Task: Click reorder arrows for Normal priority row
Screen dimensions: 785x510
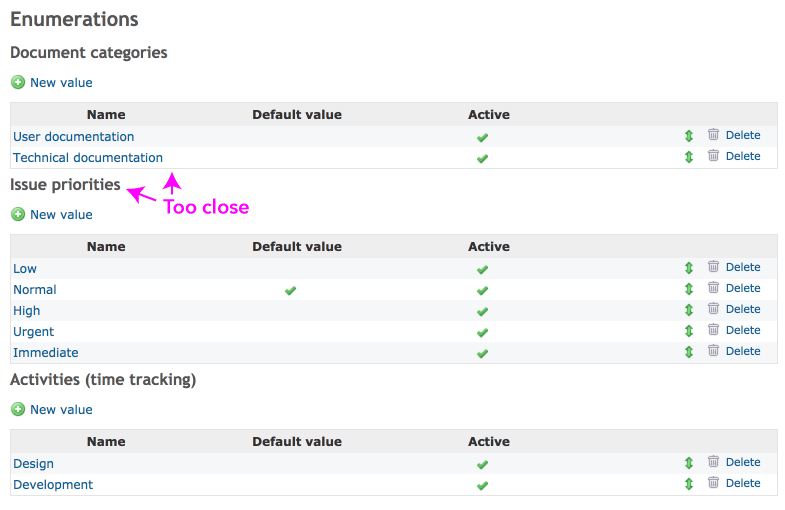Action: coord(689,289)
